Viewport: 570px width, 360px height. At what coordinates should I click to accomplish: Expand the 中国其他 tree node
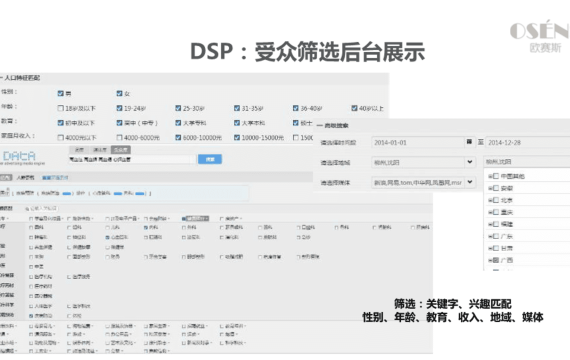490,176
